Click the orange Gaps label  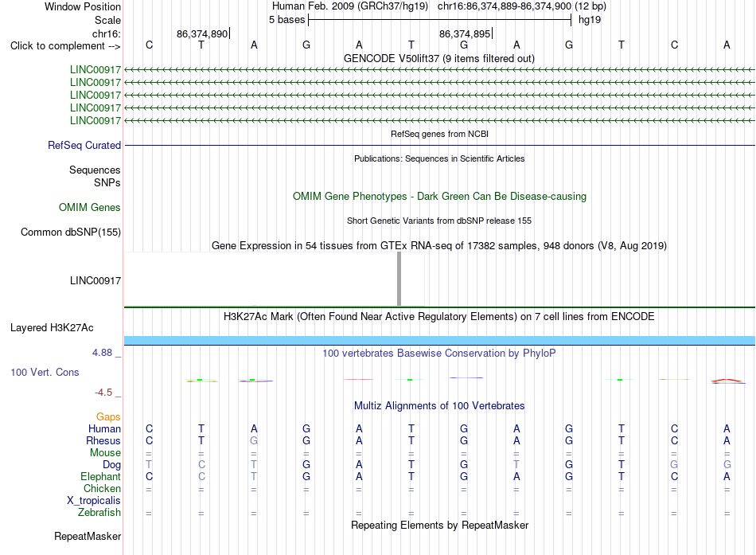[108, 416]
